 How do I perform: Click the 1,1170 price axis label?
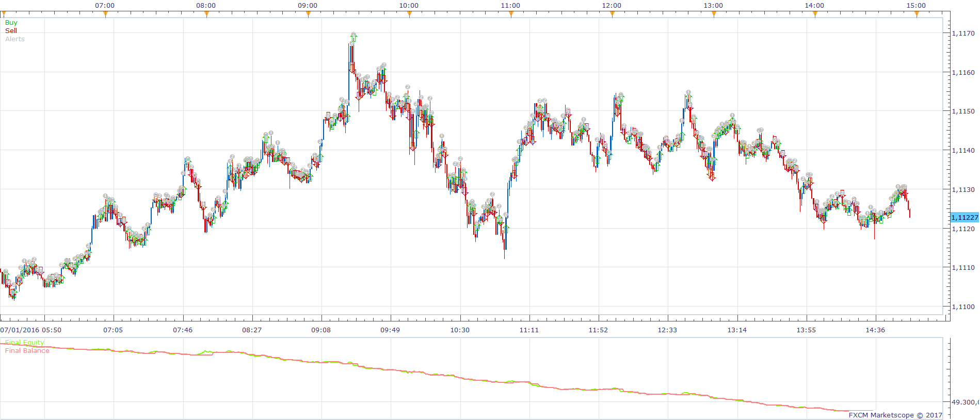(963, 34)
